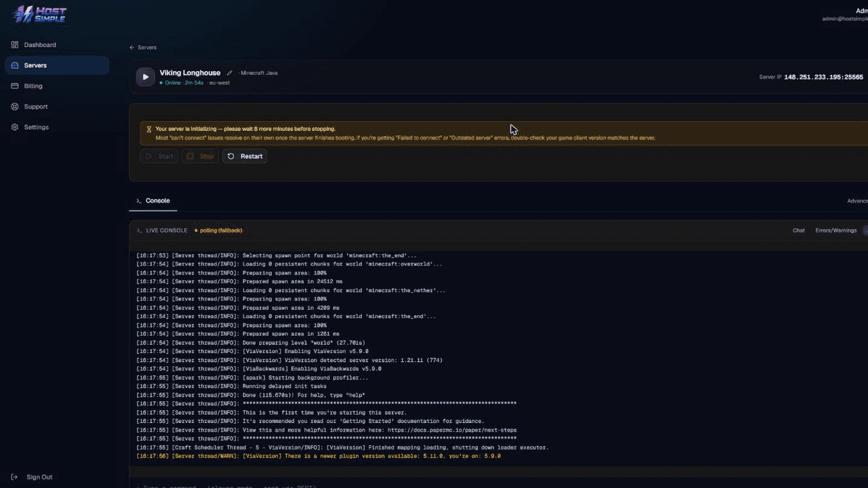The height and width of the screenshot is (488, 868).
Task: Click the Viking Longhouse server name
Action: [x=190, y=73]
